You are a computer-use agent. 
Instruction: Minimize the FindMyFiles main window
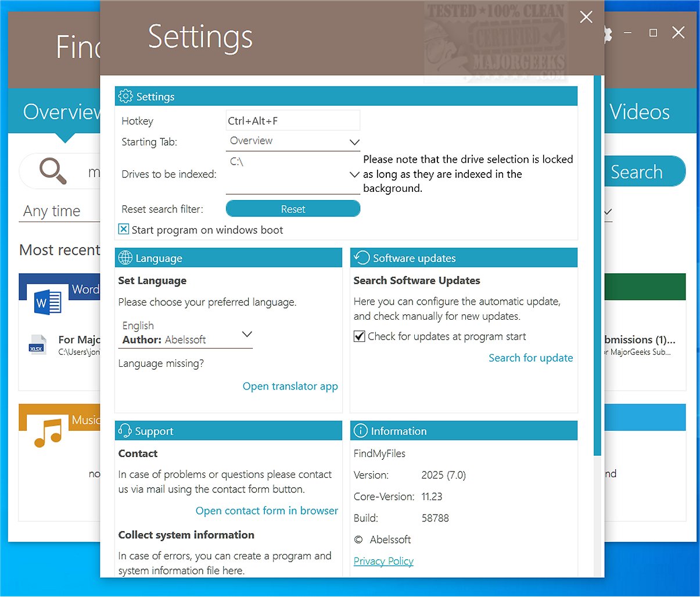pos(627,33)
